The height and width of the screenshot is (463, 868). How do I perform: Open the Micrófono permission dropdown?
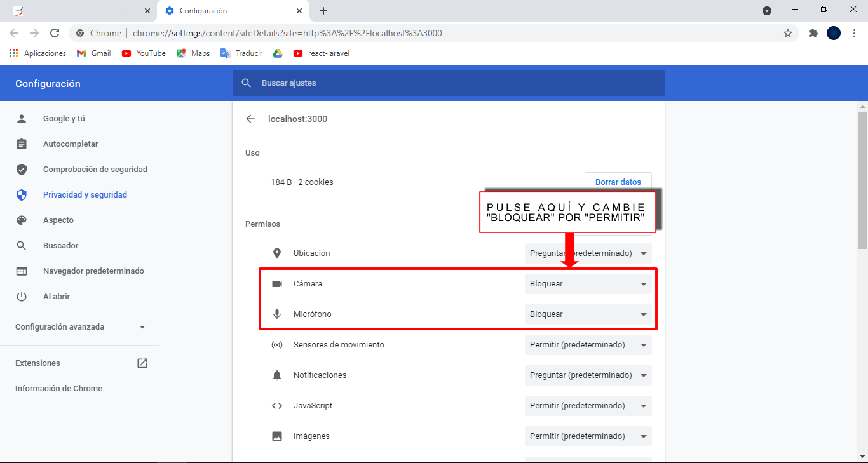[588, 314]
